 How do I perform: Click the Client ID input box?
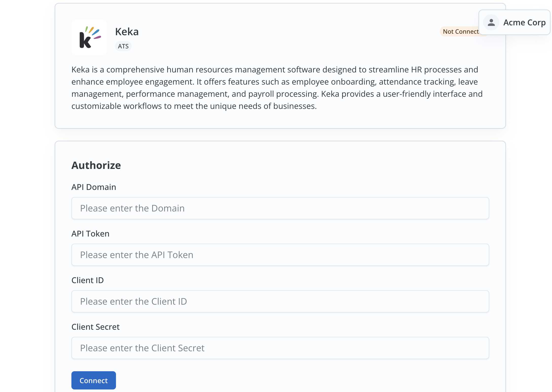(x=280, y=301)
